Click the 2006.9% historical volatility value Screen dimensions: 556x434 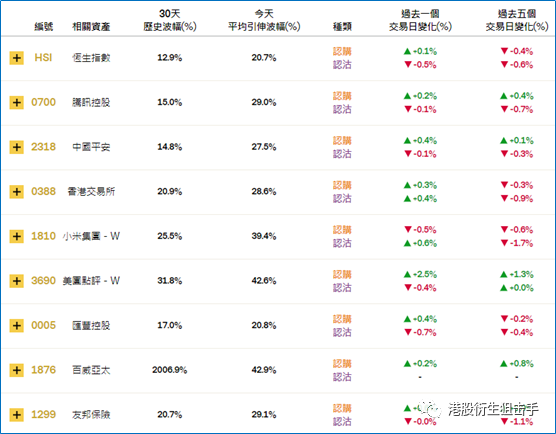(170, 370)
